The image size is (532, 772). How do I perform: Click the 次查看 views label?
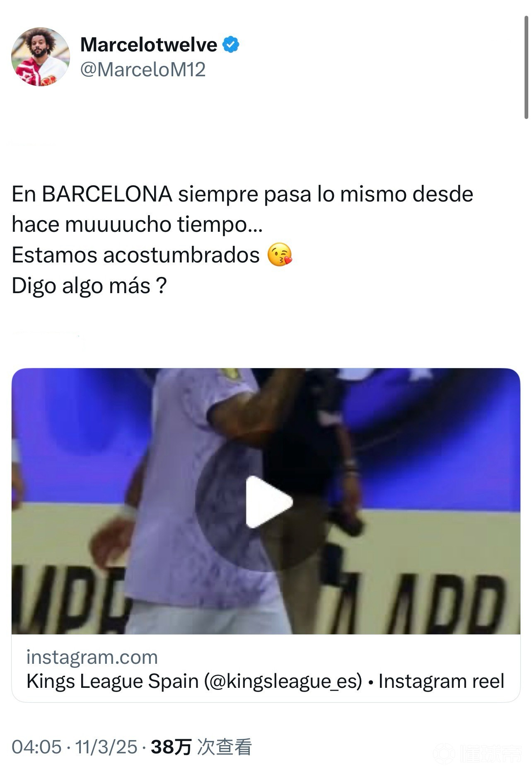point(224,747)
